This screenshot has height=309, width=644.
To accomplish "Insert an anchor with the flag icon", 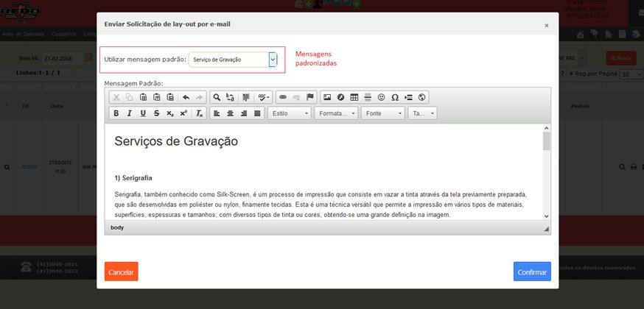I will [310, 97].
